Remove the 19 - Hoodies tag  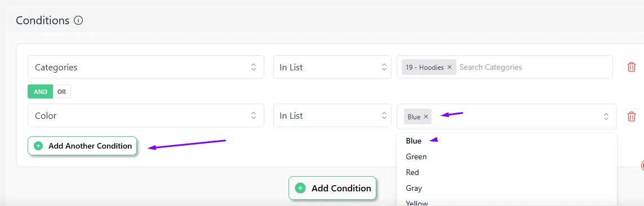click(449, 67)
